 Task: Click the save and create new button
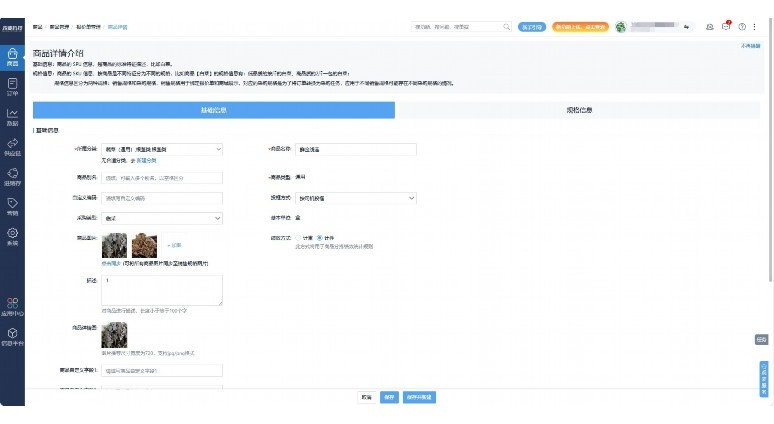coord(419,397)
